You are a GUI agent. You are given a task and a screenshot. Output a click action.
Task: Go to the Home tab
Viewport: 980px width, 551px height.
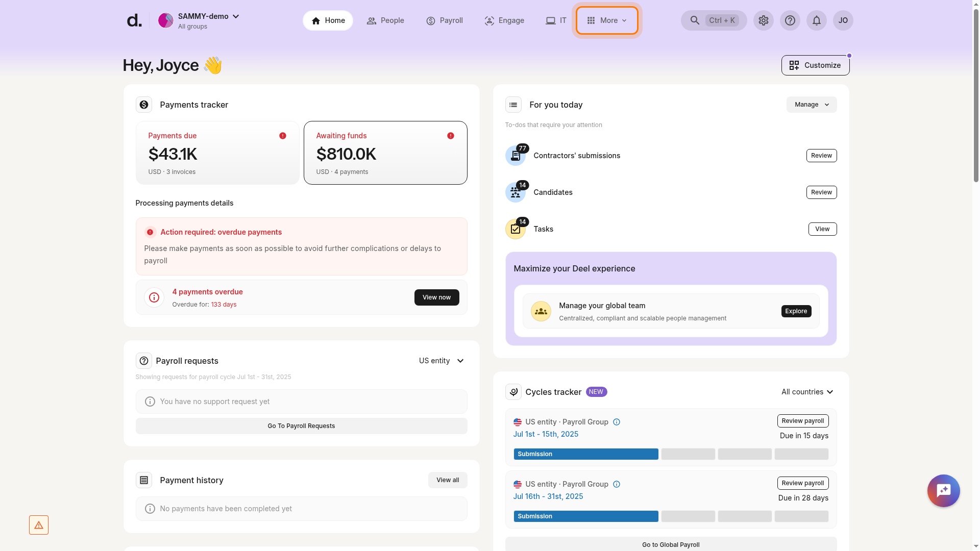pyautogui.click(x=328, y=20)
